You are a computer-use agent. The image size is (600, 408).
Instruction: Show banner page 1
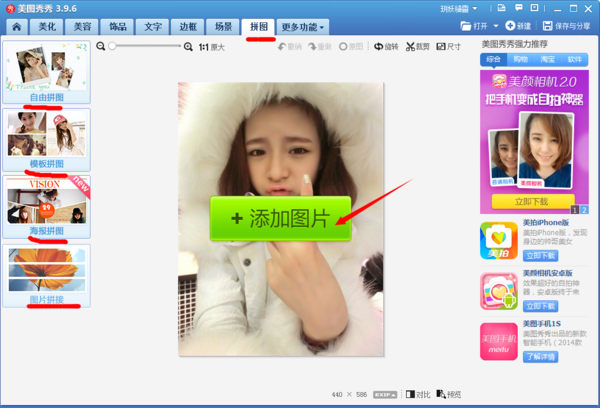pyautogui.click(x=575, y=210)
